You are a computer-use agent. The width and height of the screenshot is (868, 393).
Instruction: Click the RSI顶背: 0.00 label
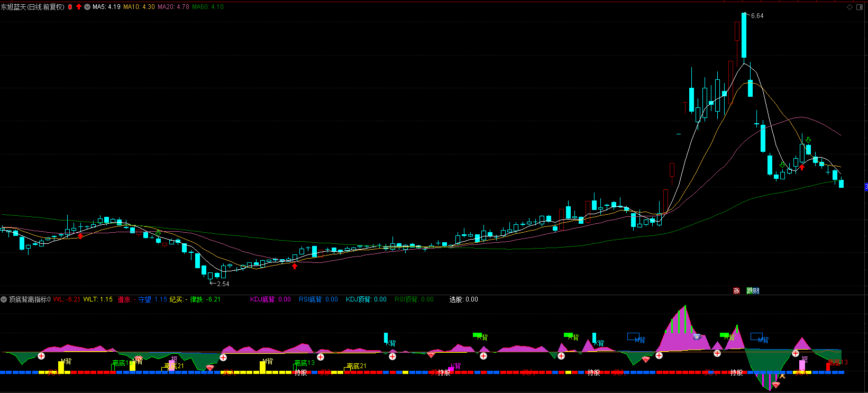click(x=414, y=299)
